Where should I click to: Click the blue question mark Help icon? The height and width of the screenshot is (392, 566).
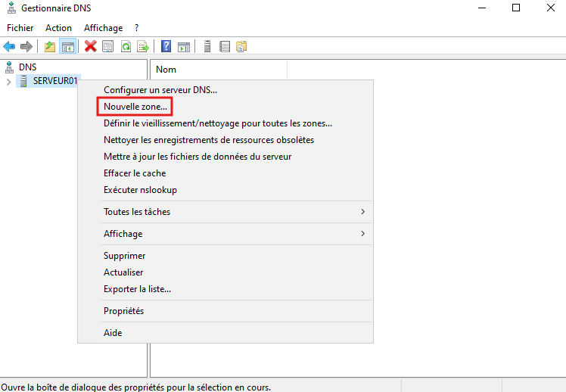[x=166, y=47]
